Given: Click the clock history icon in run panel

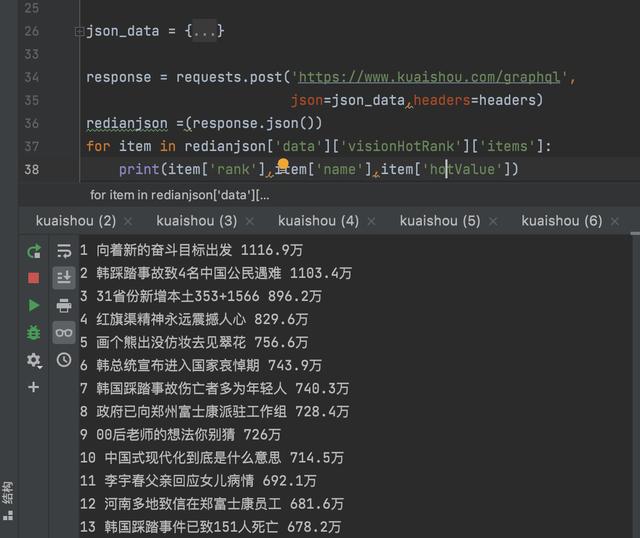Looking at the screenshot, I should coord(64,360).
